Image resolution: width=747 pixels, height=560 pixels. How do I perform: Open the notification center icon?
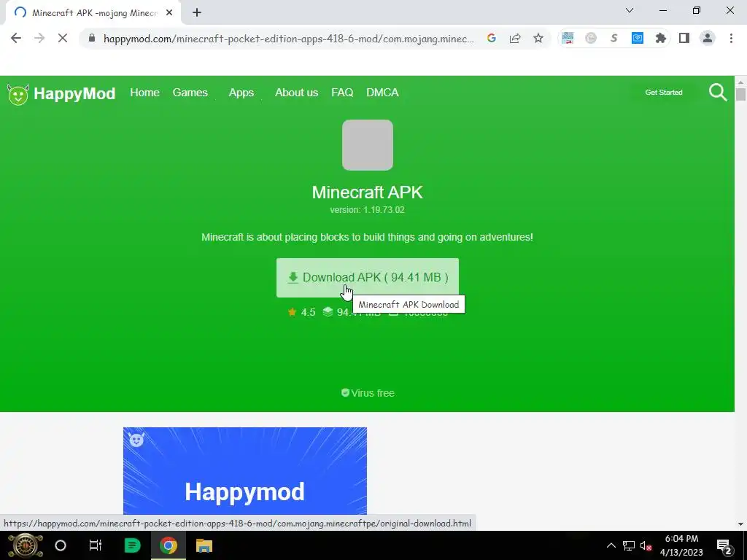pos(724,546)
